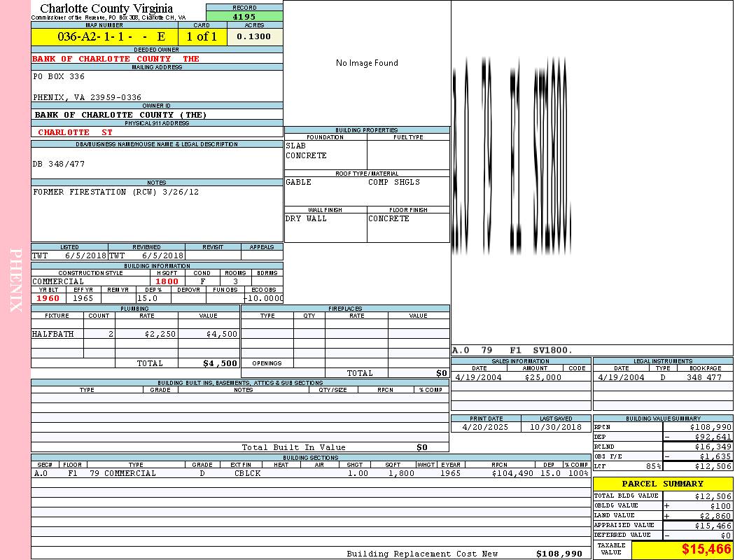Click RCLND value $16,349

pos(713,447)
